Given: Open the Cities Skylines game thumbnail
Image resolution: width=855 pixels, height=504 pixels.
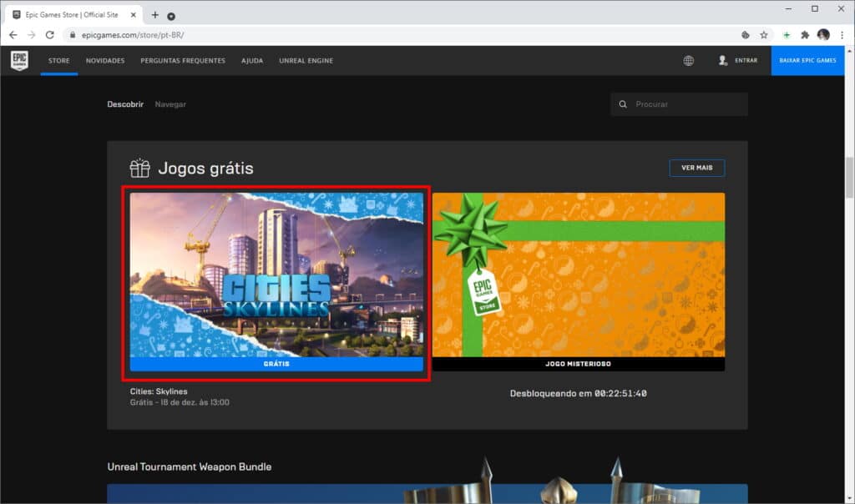Looking at the screenshot, I should [276, 275].
